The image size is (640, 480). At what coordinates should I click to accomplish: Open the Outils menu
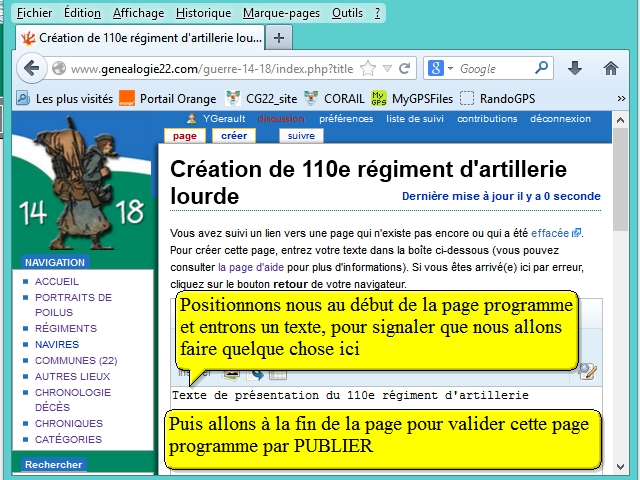[347, 13]
